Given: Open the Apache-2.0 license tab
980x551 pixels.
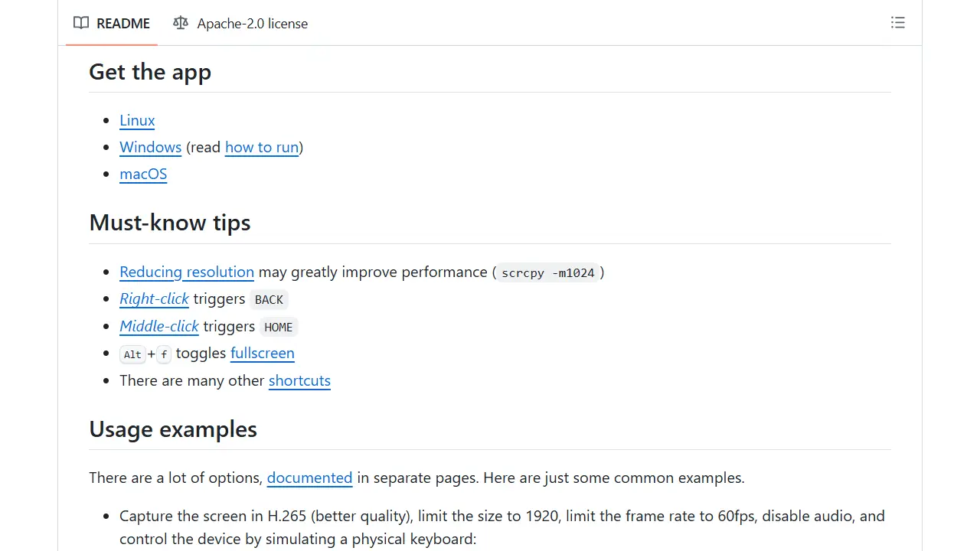Looking at the screenshot, I should pyautogui.click(x=240, y=23).
